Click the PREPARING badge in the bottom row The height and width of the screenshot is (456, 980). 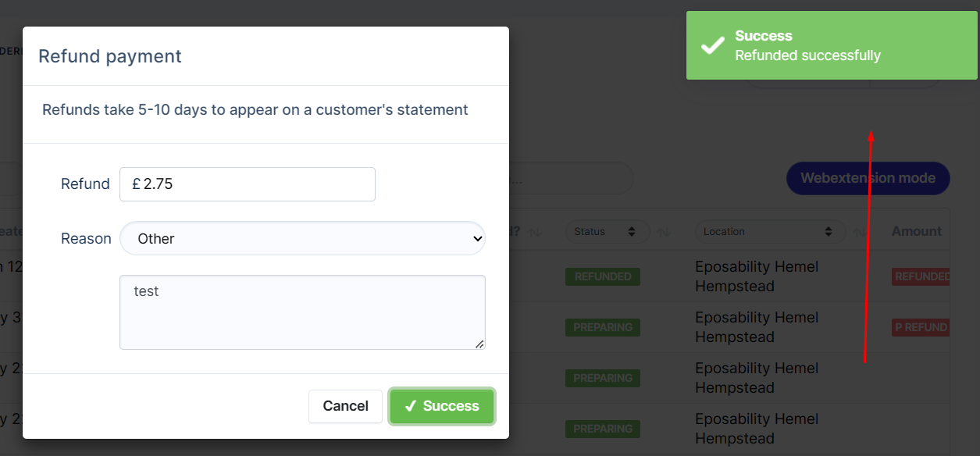pyautogui.click(x=602, y=429)
